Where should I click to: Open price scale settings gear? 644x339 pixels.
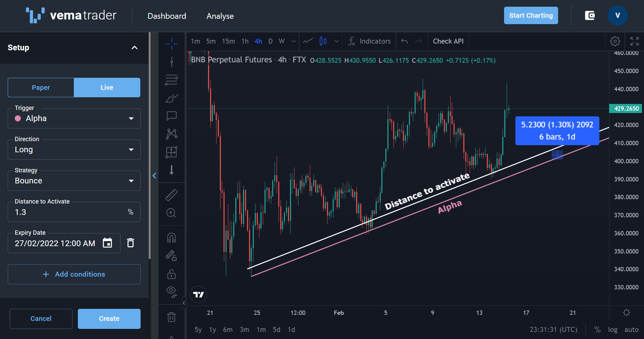626,313
